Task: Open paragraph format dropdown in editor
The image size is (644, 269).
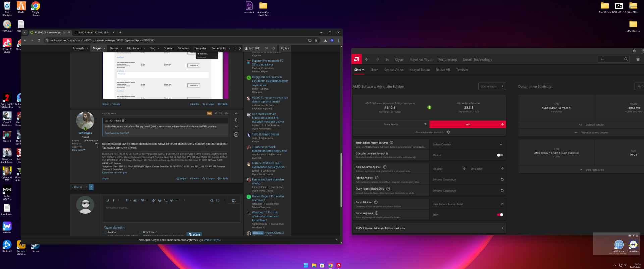Action: click(x=143, y=200)
